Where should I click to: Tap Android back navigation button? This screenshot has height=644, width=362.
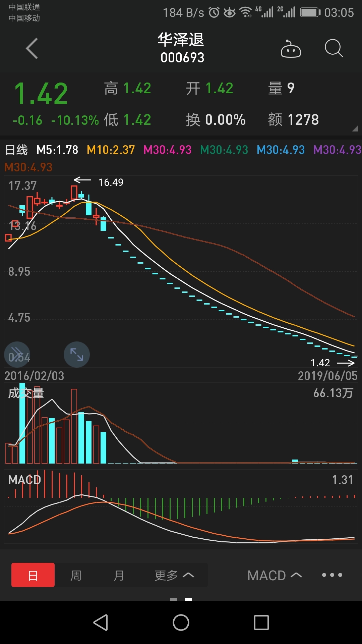click(x=101, y=623)
